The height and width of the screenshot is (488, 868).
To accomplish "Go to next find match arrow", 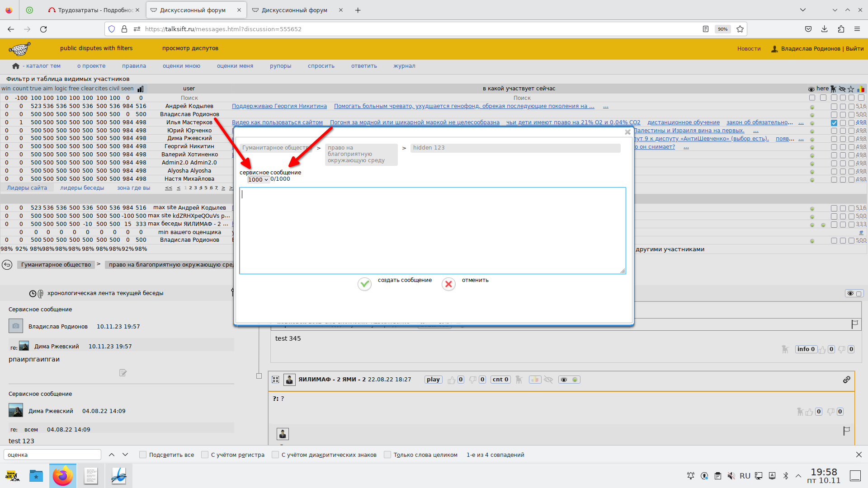I will click(125, 455).
